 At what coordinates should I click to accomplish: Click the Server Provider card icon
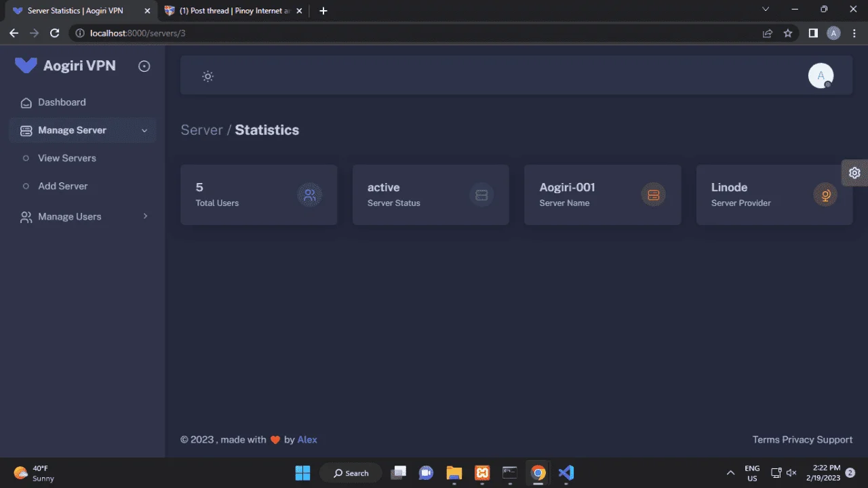tap(825, 195)
